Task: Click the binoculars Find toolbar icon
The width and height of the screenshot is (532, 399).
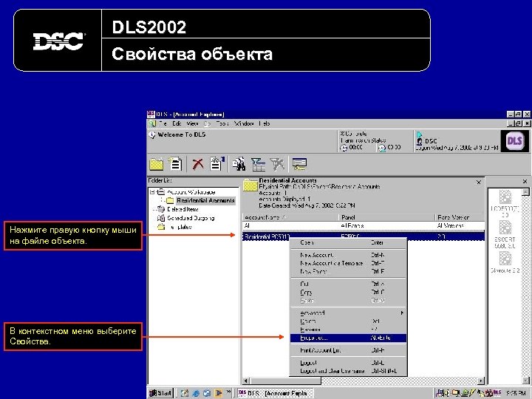Action: click(239, 164)
